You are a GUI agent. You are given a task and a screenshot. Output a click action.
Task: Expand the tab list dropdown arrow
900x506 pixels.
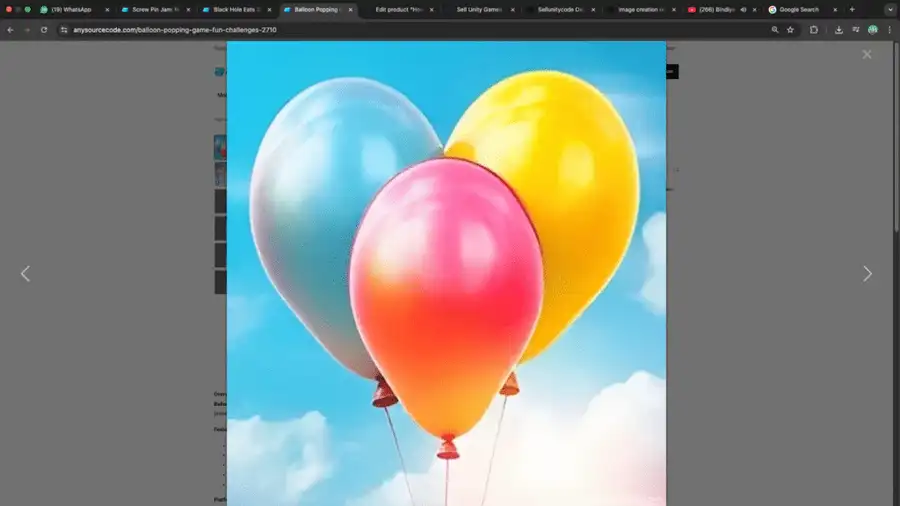point(889,9)
